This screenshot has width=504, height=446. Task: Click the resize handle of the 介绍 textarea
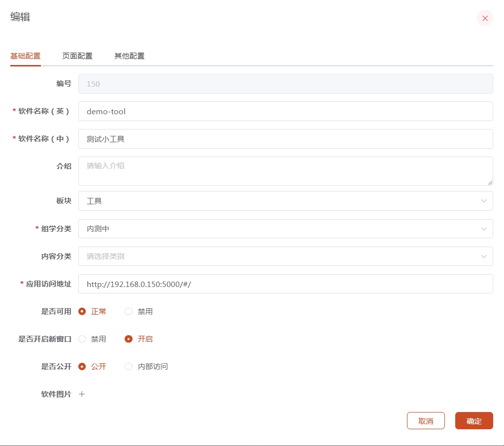click(489, 183)
